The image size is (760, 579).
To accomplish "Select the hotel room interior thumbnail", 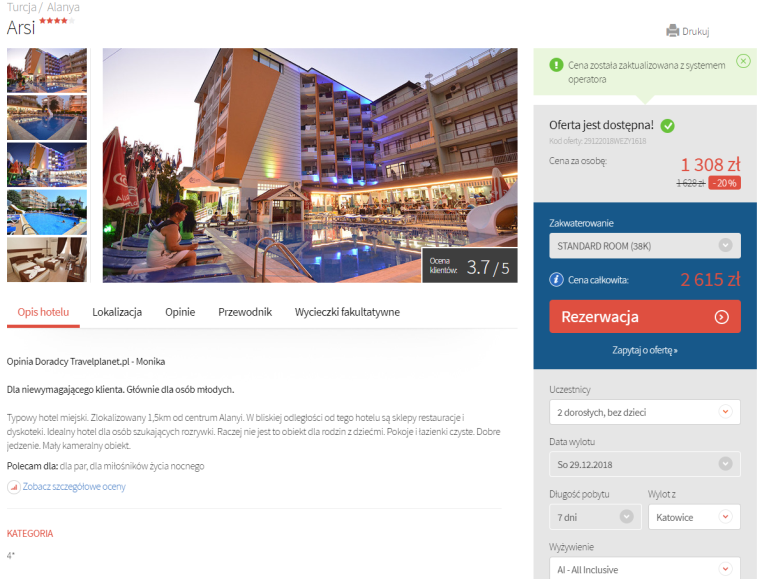I will 47,260.
